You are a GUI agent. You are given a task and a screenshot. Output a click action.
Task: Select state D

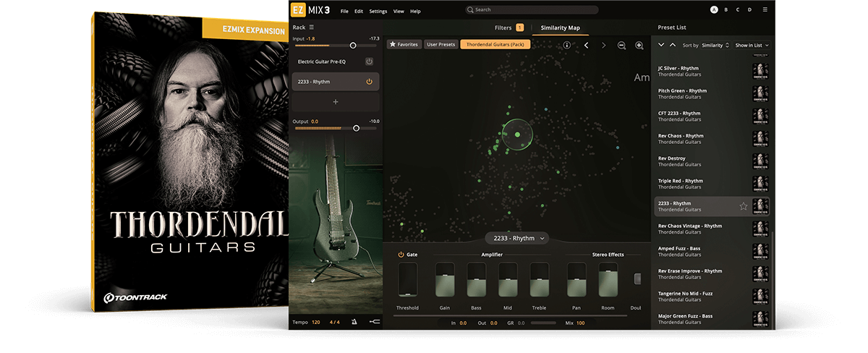(749, 9)
